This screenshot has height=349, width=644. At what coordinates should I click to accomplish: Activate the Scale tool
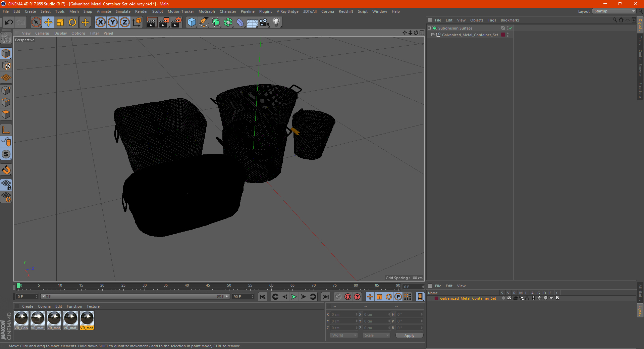pyautogui.click(x=60, y=22)
